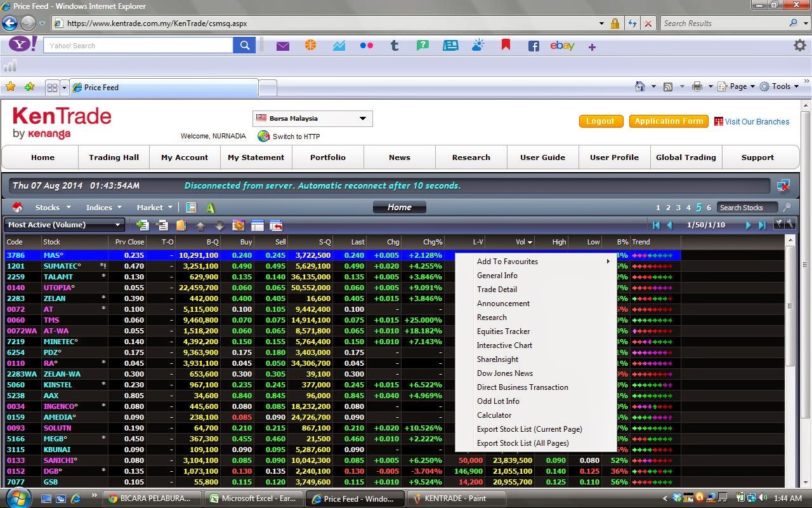Switch to the Portfolio tab
Screen dimensions: 812x508
(327, 157)
